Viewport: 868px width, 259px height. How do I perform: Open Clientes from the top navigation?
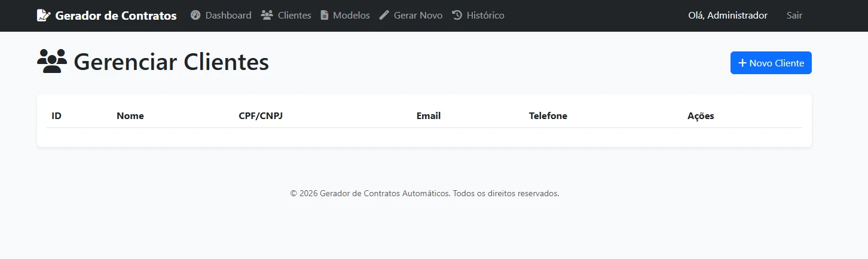point(286,15)
